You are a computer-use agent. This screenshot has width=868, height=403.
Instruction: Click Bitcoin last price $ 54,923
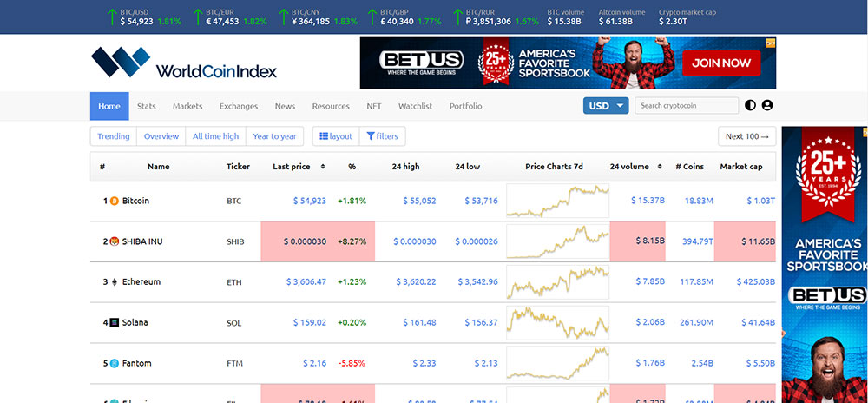(310, 201)
